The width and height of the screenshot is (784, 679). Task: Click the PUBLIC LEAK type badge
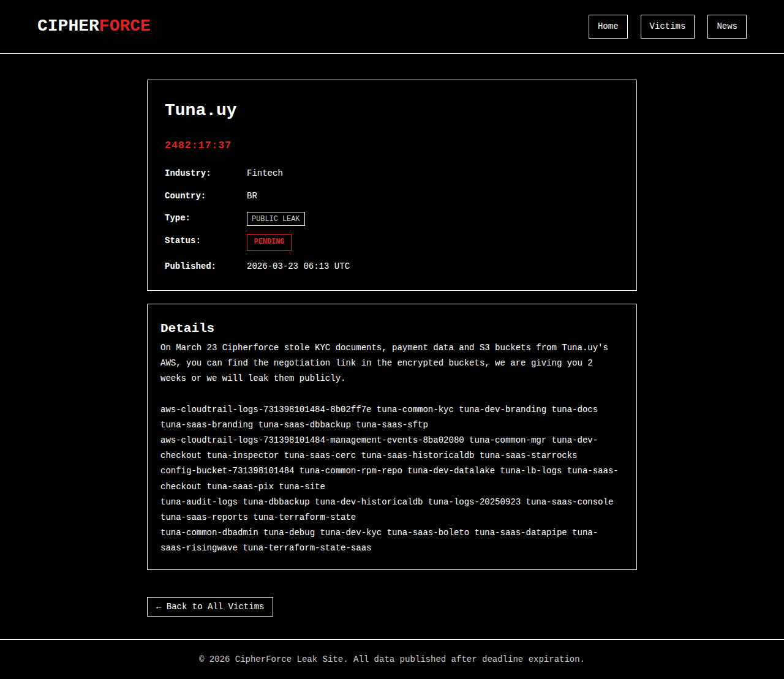click(x=276, y=219)
